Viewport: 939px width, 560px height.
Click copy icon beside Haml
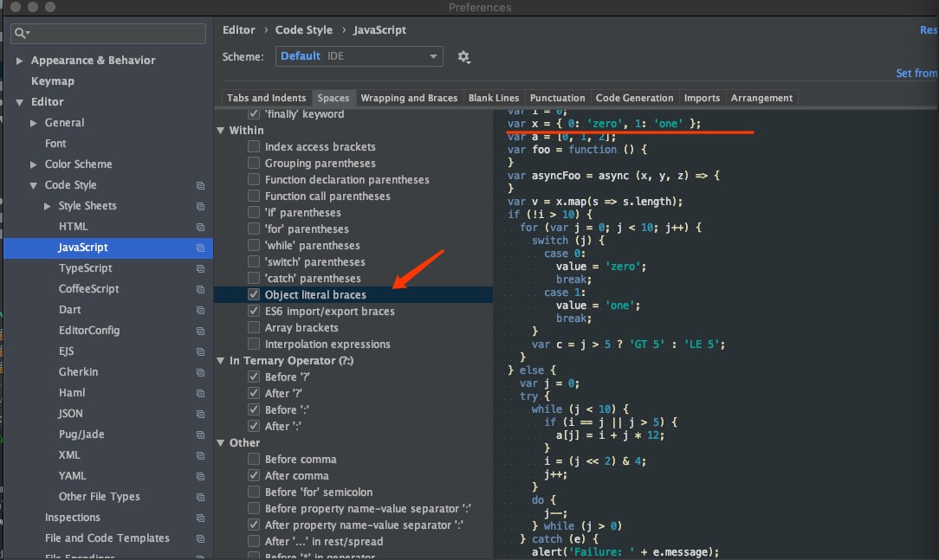click(201, 393)
